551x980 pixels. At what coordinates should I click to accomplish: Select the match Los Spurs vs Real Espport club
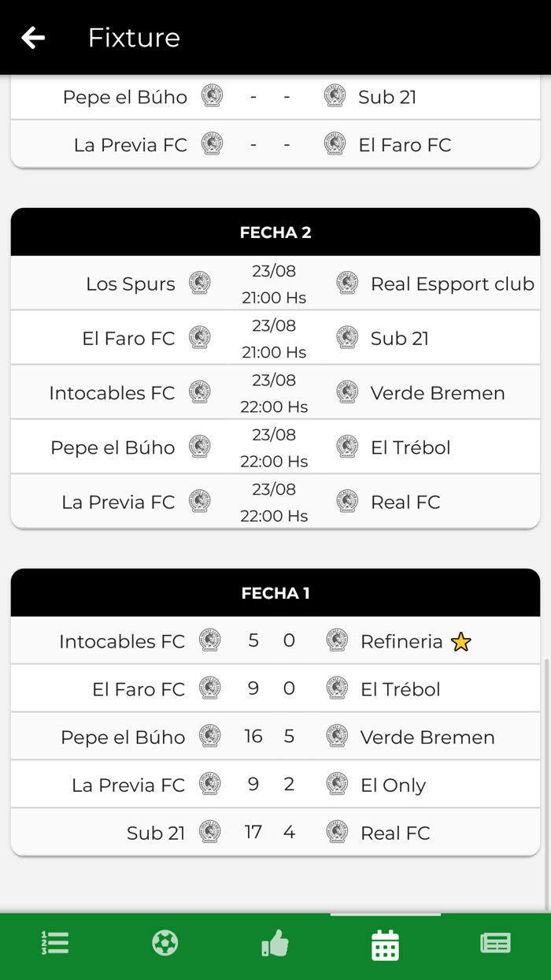275,282
